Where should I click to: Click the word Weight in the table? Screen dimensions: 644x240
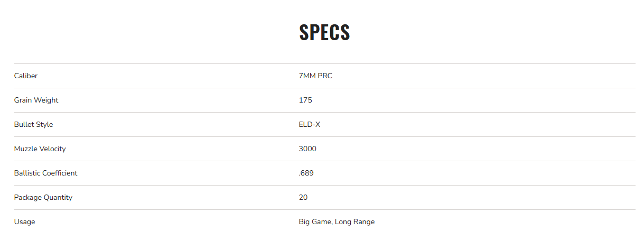pyautogui.click(x=47, y=100)
